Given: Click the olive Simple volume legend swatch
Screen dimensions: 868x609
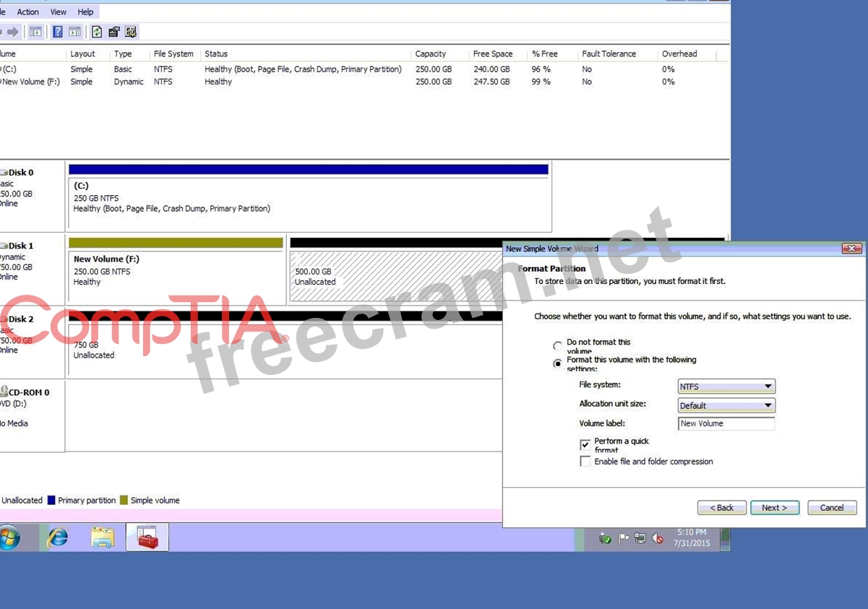Looking at the screenshot, I should 124,500.
